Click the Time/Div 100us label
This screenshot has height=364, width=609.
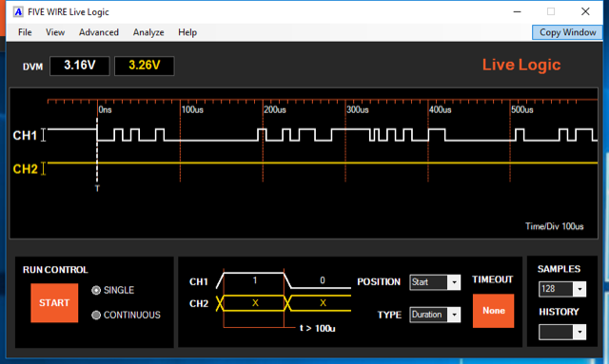(554, 226)
